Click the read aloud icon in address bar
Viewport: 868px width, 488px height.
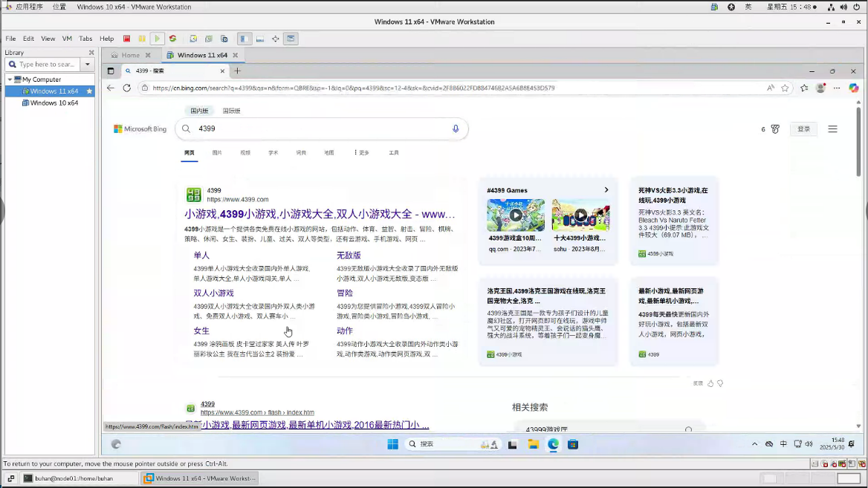pyautogui.click(x=771, y=88)
